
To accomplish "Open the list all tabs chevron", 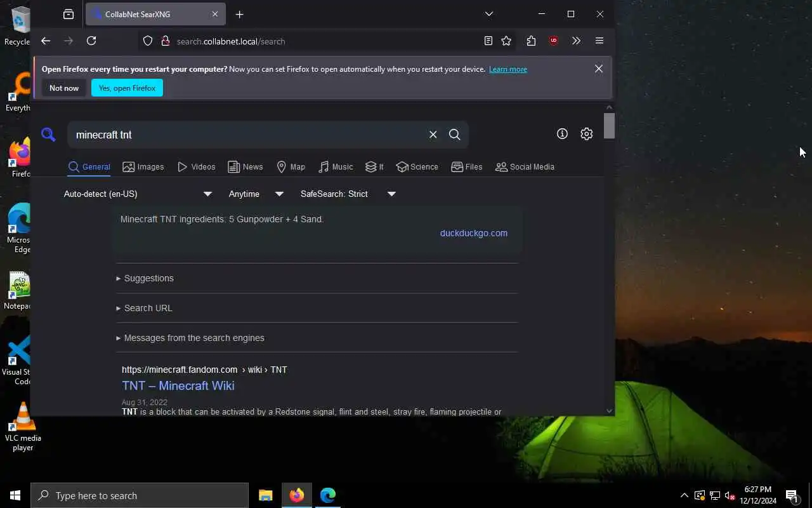I will [488, 14].
